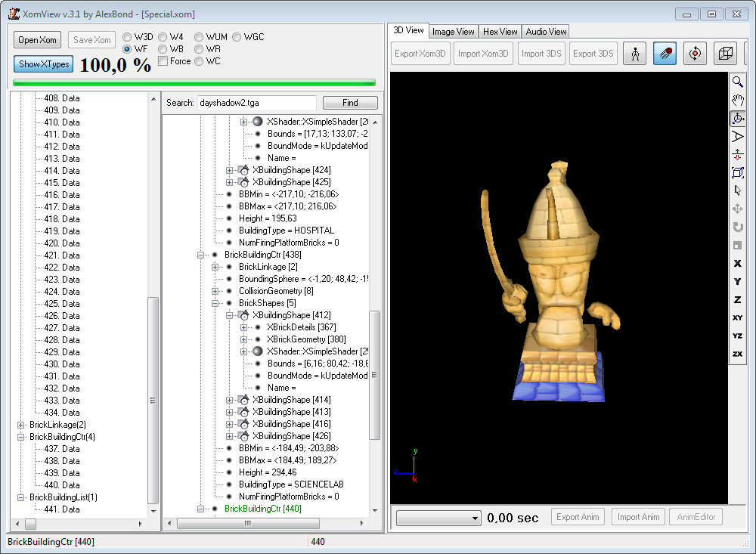Expand the XBuildingShape [414] node
The image size is (756, 554).
(x=230, y=400)
